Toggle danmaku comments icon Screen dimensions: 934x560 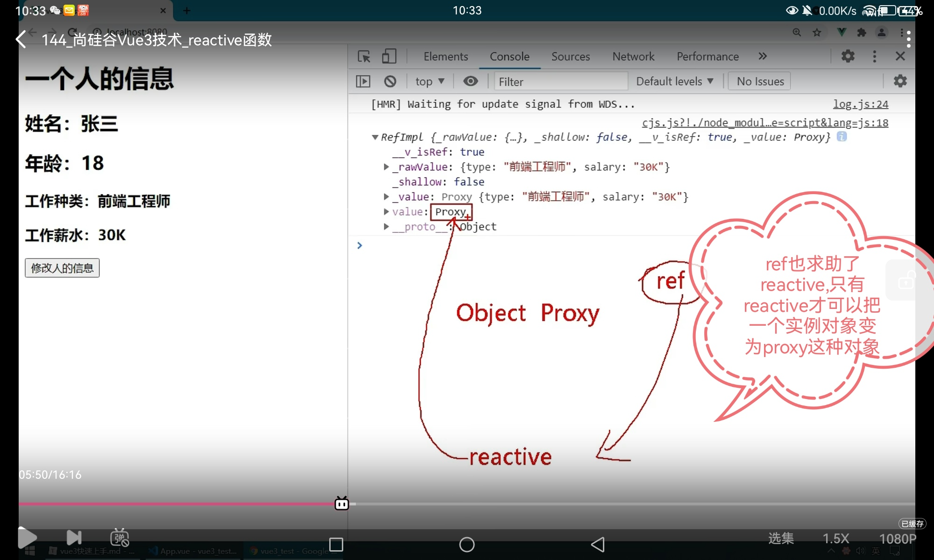120,538
